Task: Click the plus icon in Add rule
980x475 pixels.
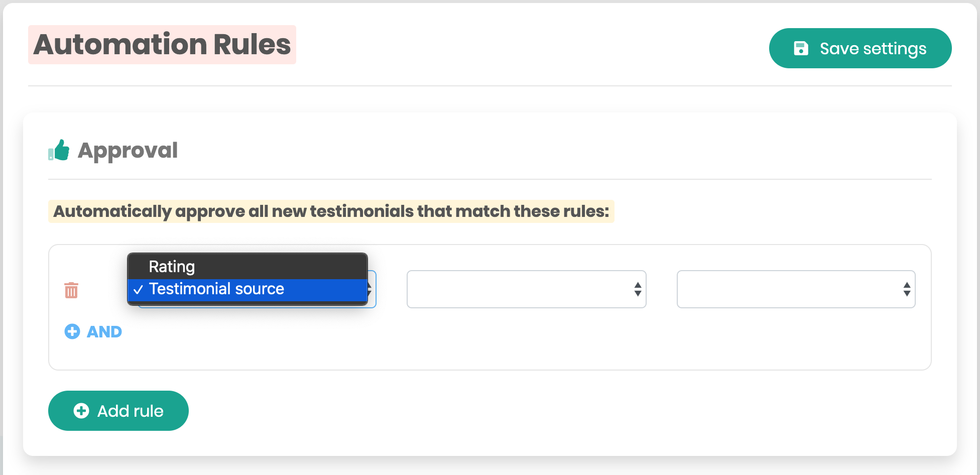Action: click(x=81, y=411)
